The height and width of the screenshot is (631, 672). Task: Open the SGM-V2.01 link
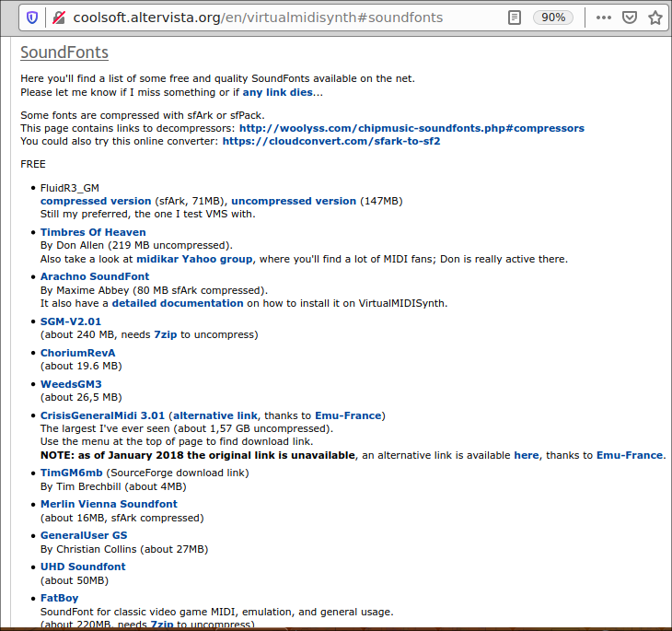[x=71, y=321]
